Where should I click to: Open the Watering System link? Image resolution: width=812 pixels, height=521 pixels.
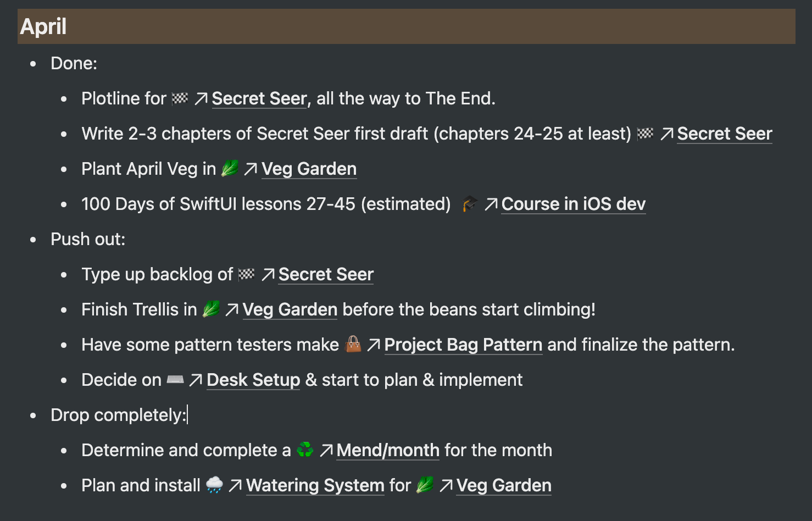[315, 486]
